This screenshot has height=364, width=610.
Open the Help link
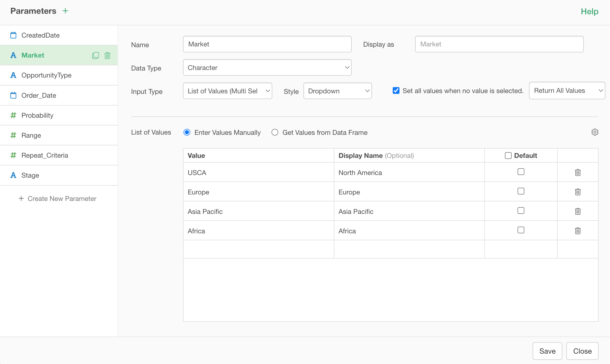point(589,11)
